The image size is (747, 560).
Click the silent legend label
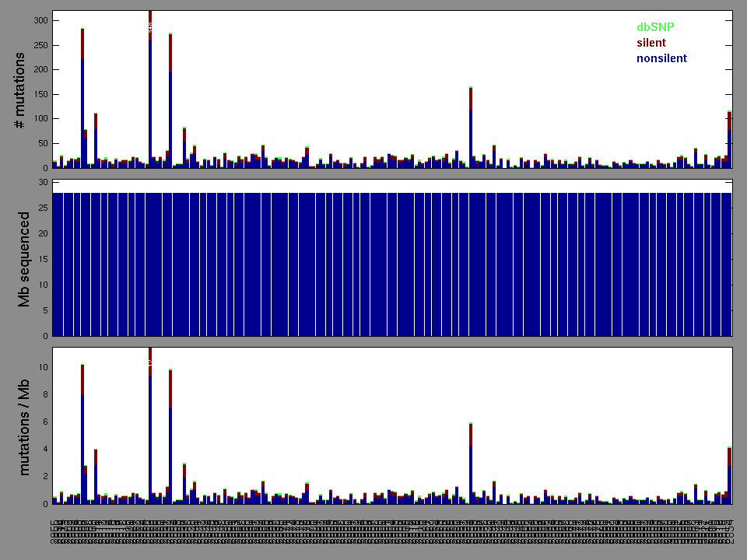[x=651, y=43]
